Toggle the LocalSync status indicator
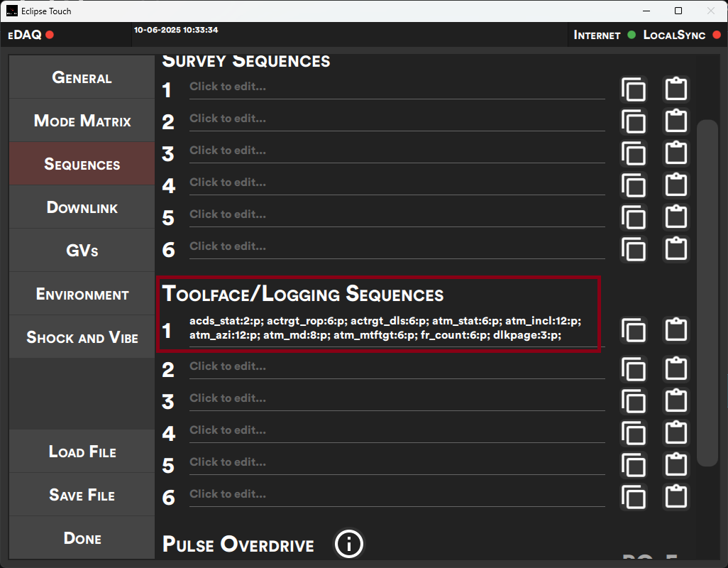 coord(718,34)
